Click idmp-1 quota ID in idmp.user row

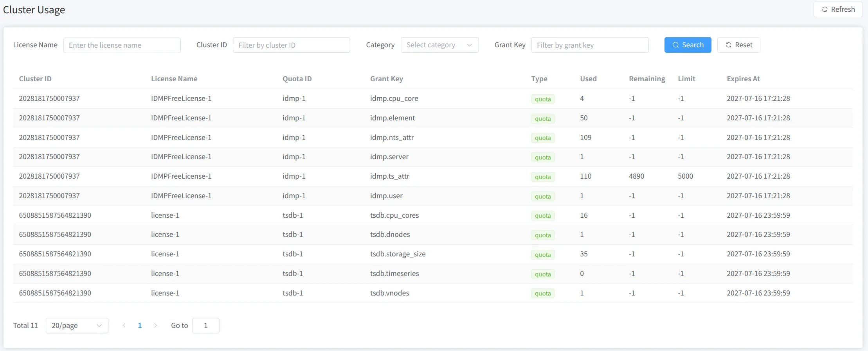(294, 196)
